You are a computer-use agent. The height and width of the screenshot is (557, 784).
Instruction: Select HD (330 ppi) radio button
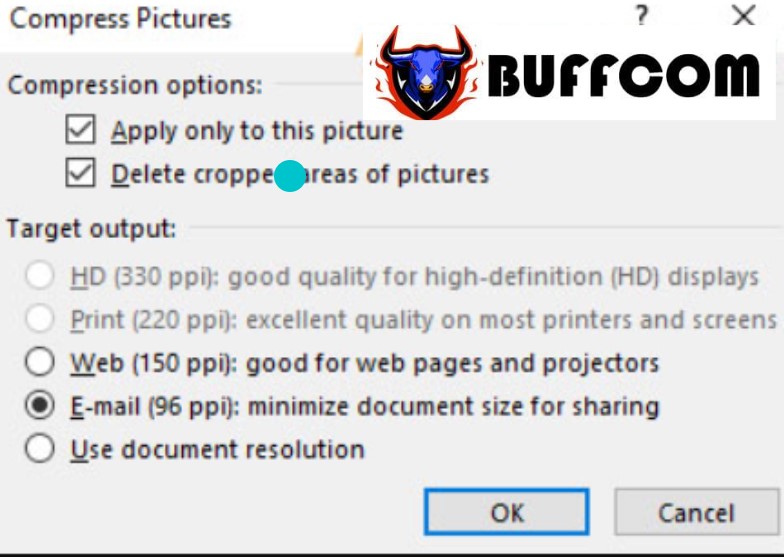(40, 275)
